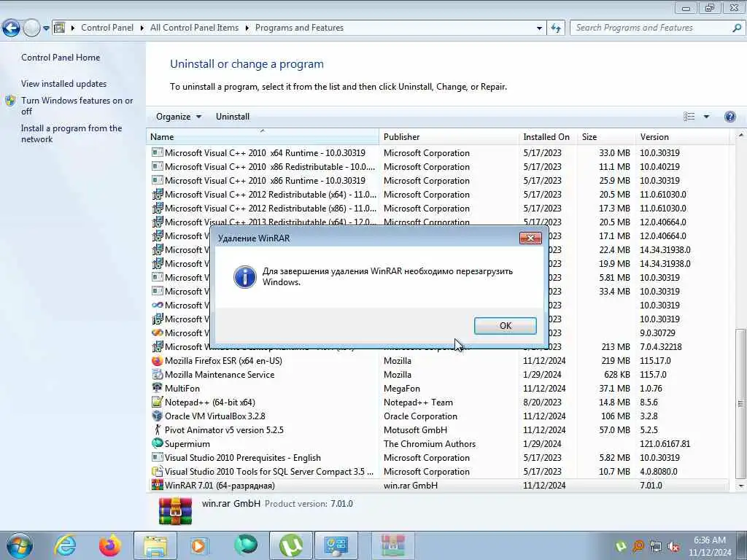Sort by the Name column header
747x560 pixels.
tap(262, 136)
